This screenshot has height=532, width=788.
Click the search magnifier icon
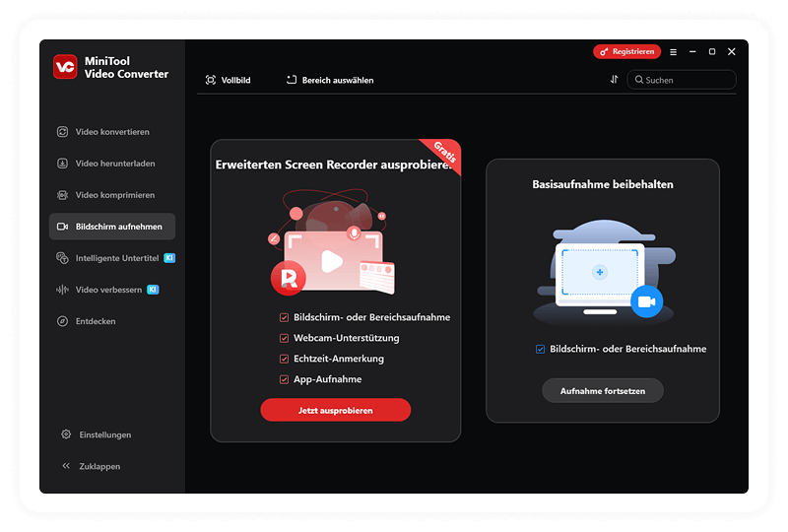coord(638,80)
